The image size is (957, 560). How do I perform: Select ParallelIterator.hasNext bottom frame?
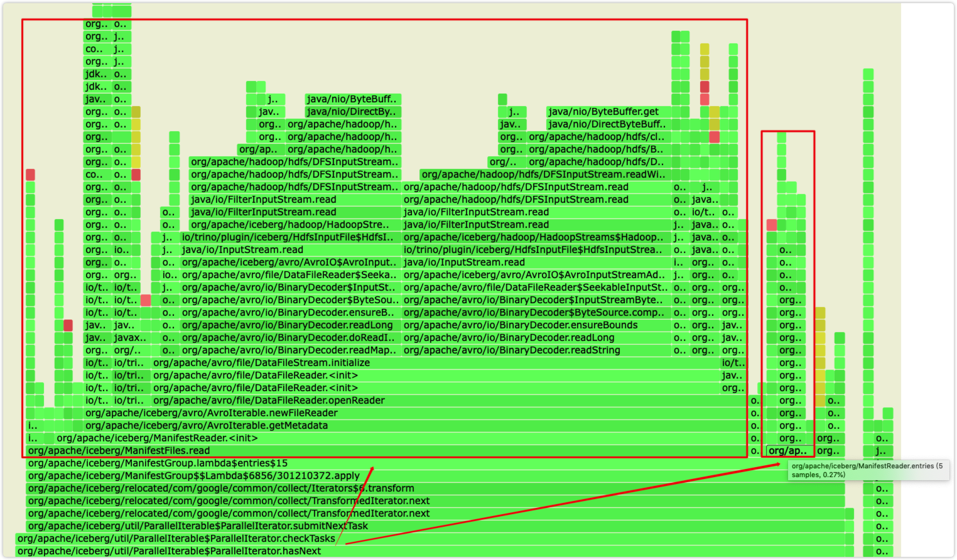point(169,551)
